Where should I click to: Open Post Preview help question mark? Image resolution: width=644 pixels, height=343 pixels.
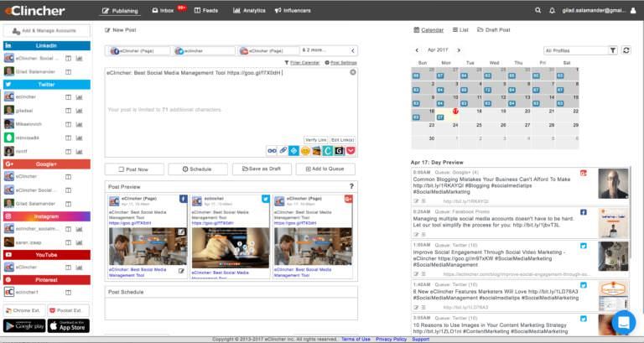pyautogui.click(x=351, y=186)
